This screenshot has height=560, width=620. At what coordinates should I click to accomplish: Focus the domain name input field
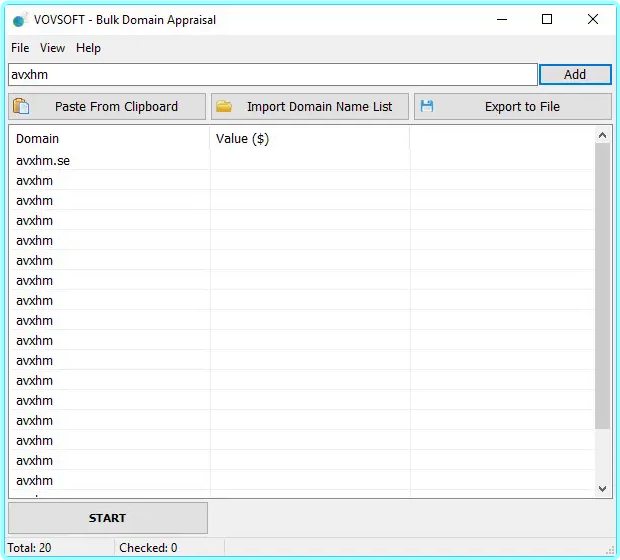[x=272, y=74]
